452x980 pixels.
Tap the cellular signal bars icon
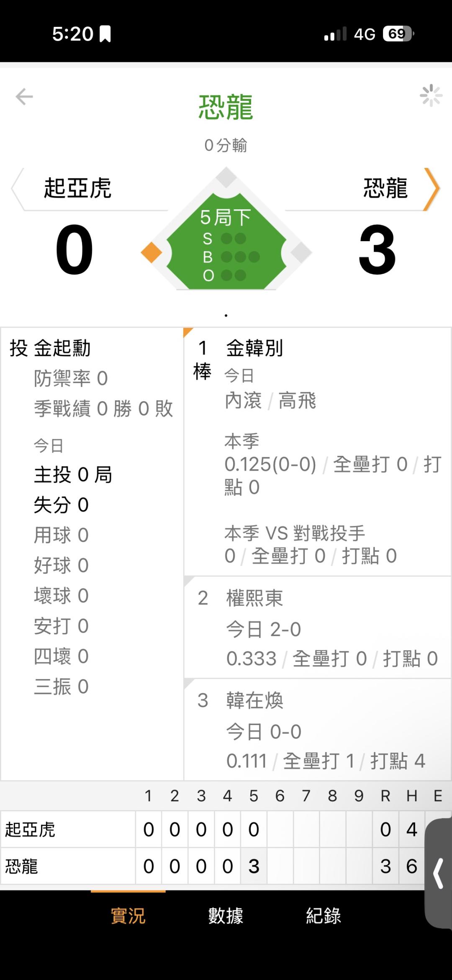[x=335, y=34]
